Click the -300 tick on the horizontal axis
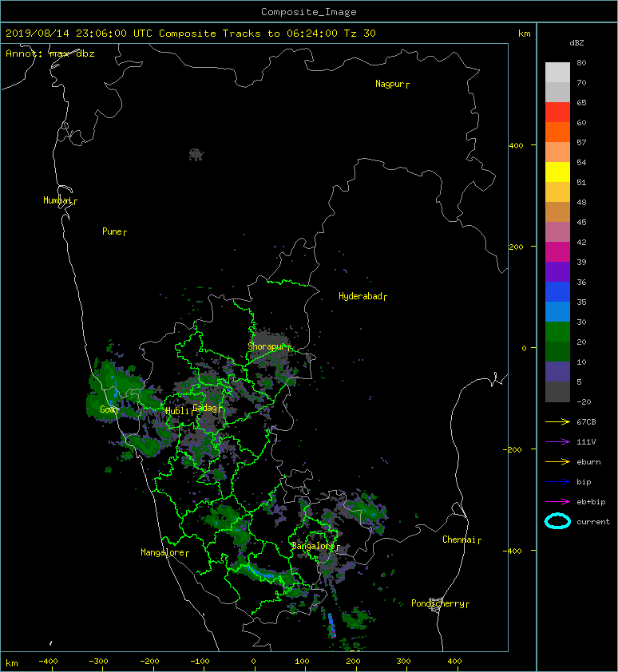Image resolution: width=618 pixels, height=672 pixels. click(98, 662)
